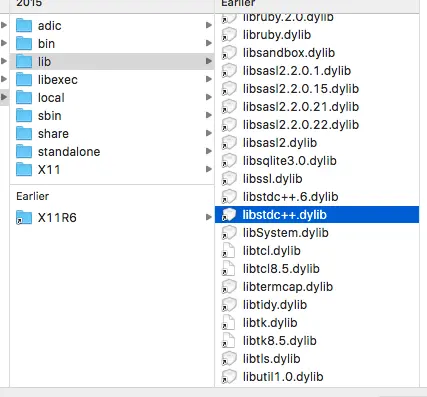The height and width of the screenshot is (397, 427).
Task: Expand the sbin folder arrow
Action: (x=209, y=115)
